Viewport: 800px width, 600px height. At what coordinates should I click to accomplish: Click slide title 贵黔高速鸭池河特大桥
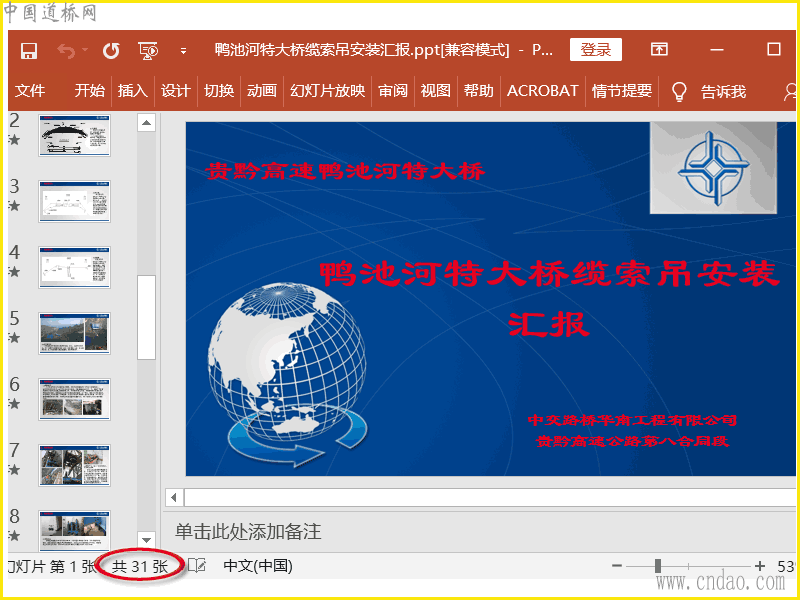[x=345, y=171]
